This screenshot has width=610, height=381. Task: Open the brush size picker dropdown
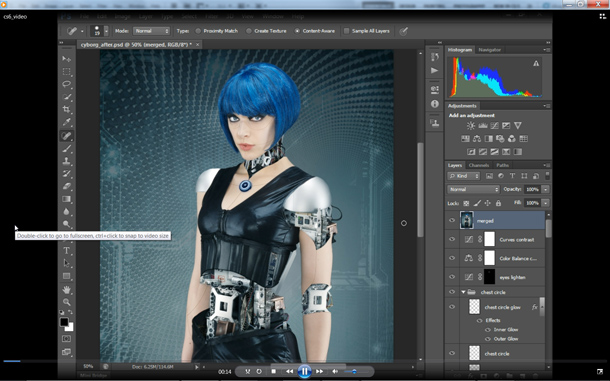click(x=106, y=31)
